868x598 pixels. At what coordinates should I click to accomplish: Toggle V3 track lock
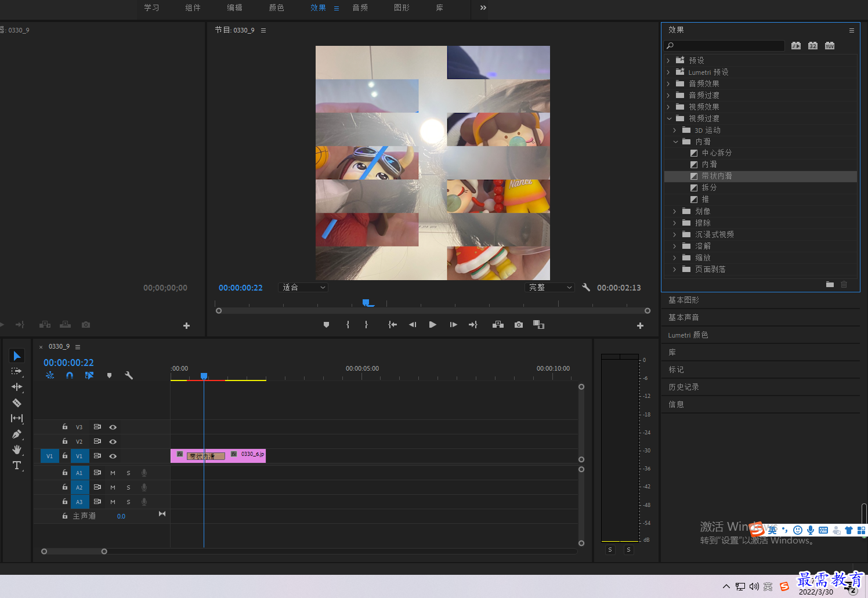pyautogui.click(x=65, y=426)
